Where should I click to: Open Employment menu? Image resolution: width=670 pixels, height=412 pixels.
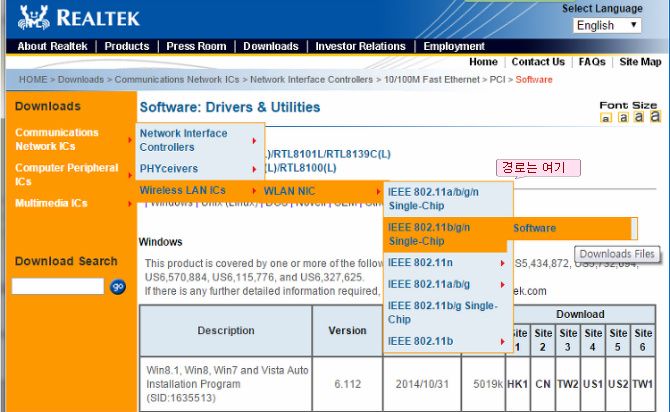pyautogui.click(x=454, y=46)
